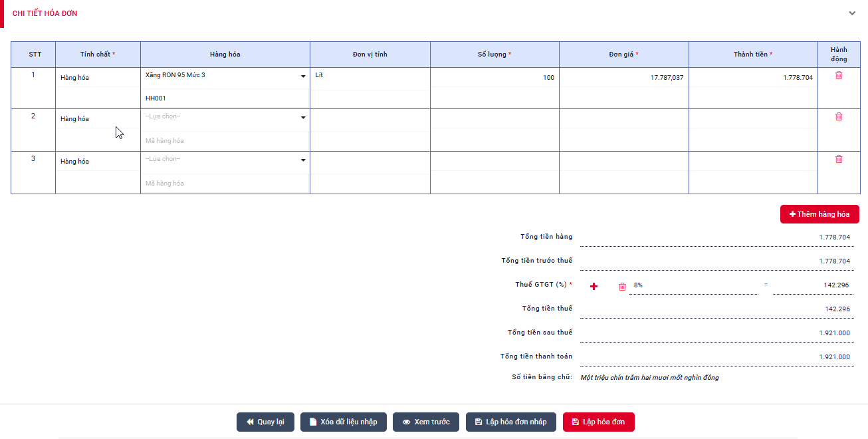This screenshot has width=868, height=439.
Task: Click the red Lập hóa đơn button
Action: pyautogui.click(x=598, y=422)
